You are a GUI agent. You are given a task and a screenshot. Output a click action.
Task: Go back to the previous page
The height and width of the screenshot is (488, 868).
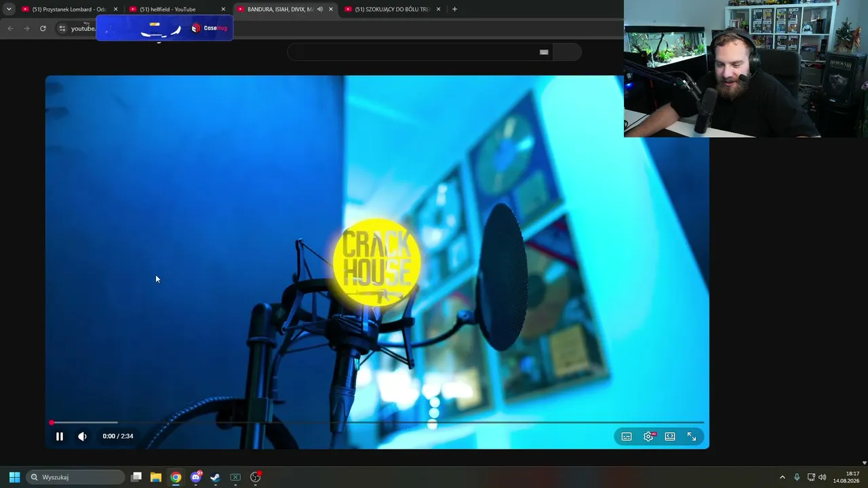(x=10, y=28)
